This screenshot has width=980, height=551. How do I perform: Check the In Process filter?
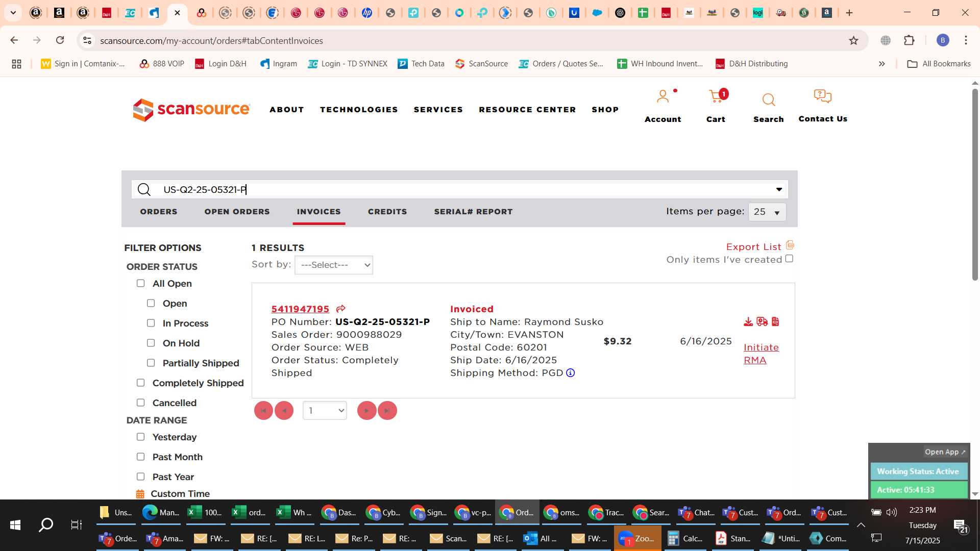click(151, 323)
